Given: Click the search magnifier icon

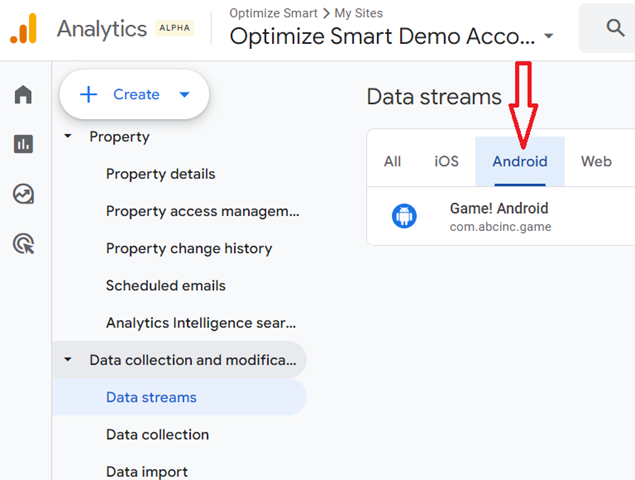Looking at the screenshot, I should pyautogui.click(x=615, y=28).
